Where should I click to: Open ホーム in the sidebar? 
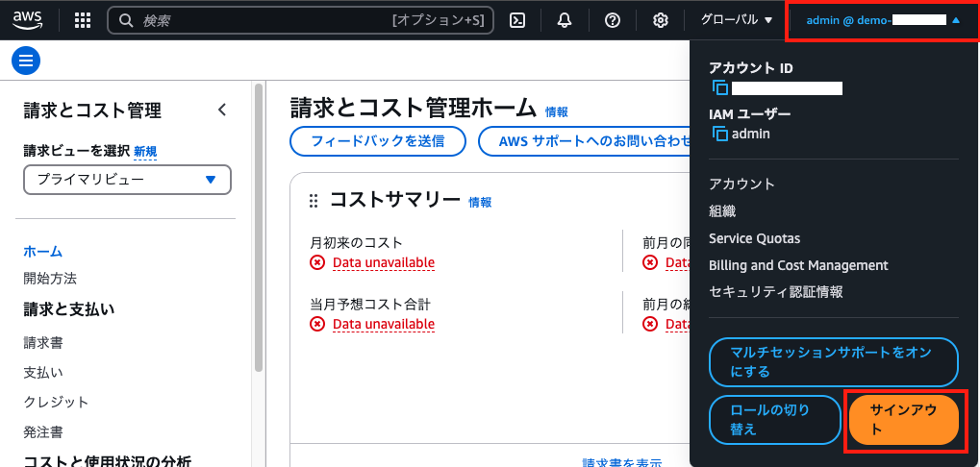pyautogui.click(x=43, y=252)
